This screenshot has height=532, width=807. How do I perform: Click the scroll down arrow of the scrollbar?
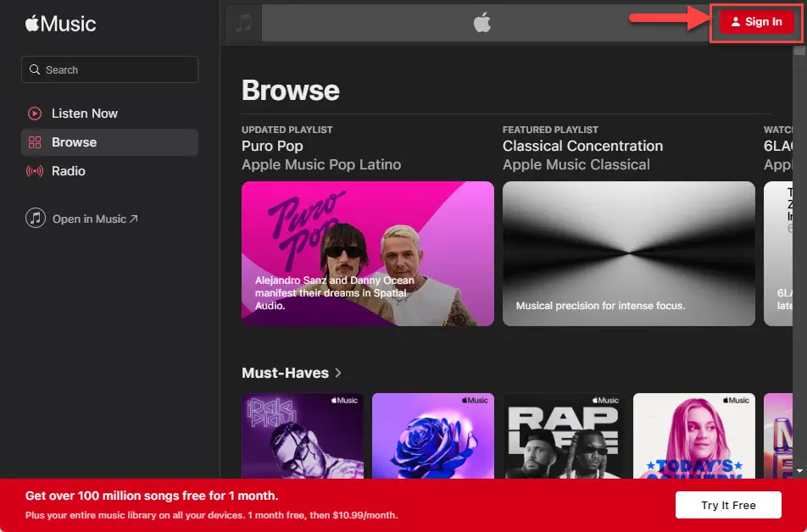pos(799,471)
